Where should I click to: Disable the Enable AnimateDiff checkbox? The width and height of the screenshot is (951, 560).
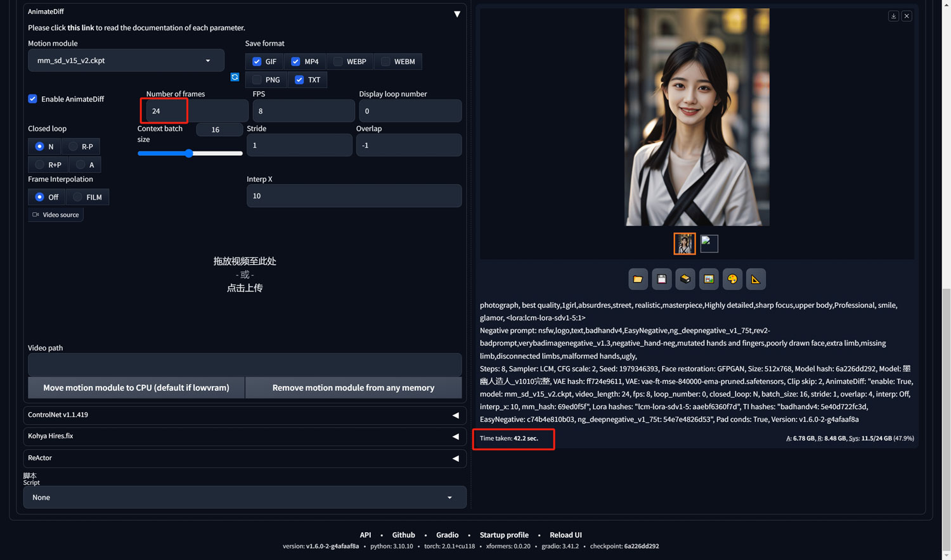(32, 99)
